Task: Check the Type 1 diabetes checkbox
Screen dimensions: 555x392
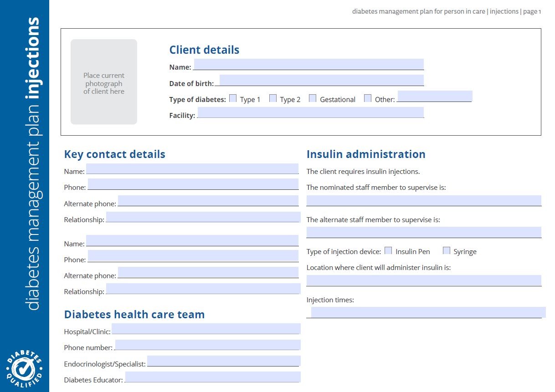Action: (233, 98)
